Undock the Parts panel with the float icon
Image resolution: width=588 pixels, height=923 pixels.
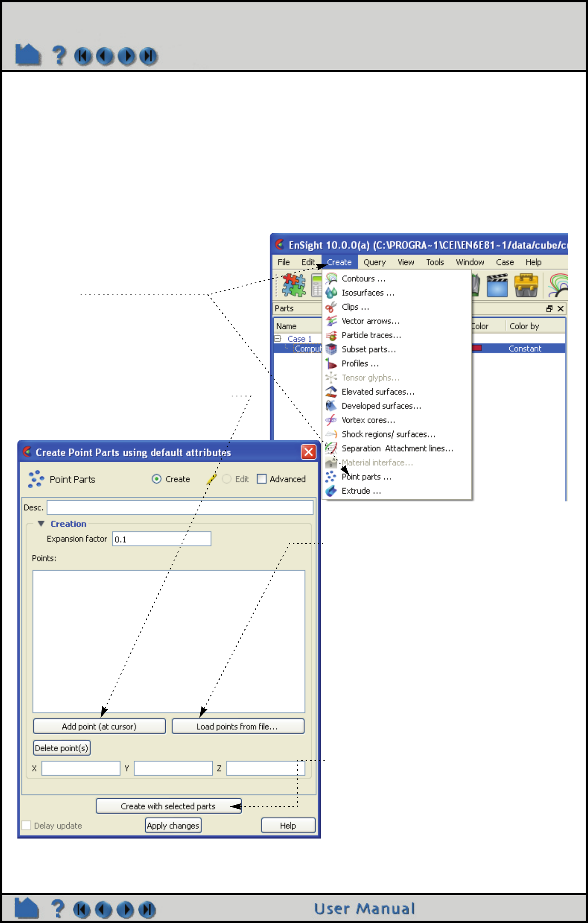(x=549, y=308)
